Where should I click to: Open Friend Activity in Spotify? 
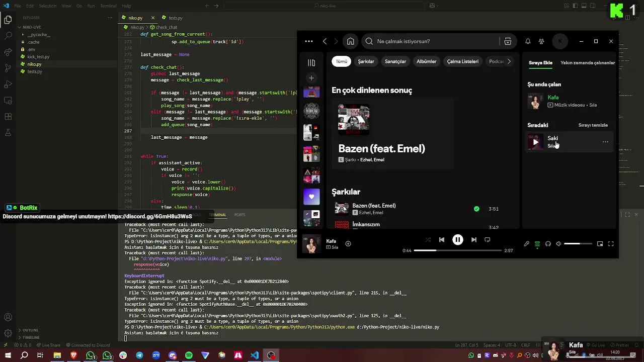click(541, 41)
